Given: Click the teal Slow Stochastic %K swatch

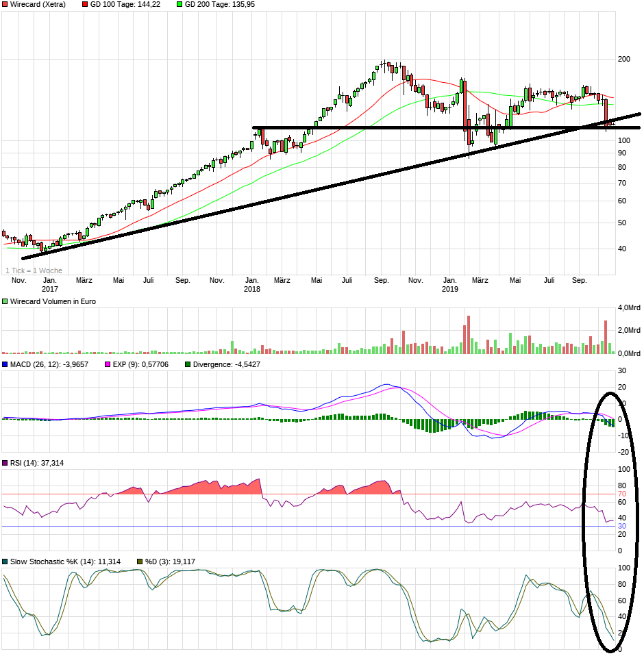Looking at the screenshot, I should pos(5,562).
